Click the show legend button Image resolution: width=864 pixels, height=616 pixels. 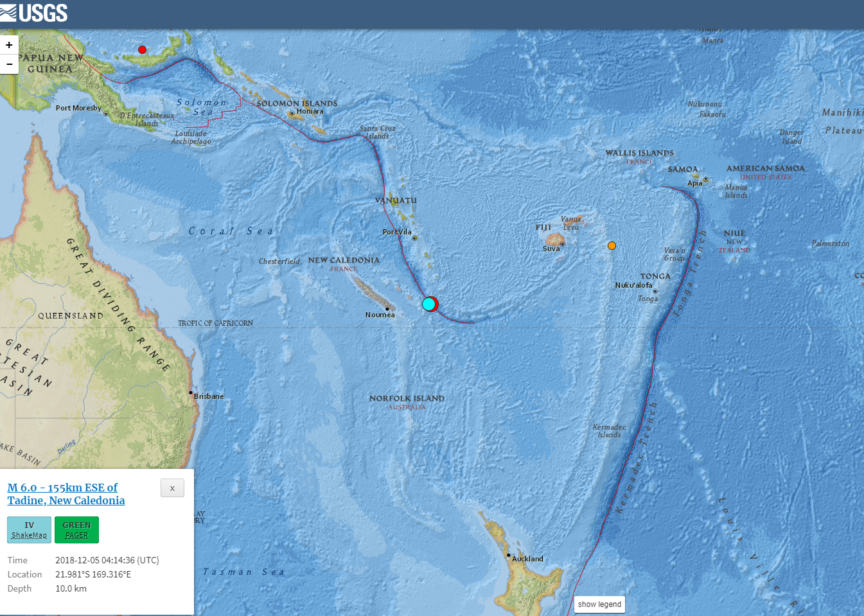pyautogui.click(x=599, y=604)
